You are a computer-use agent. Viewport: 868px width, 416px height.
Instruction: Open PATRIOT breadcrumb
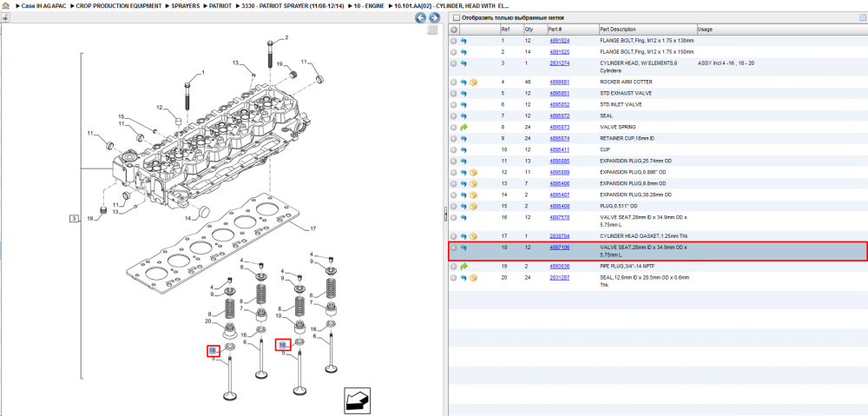[220, 5]
